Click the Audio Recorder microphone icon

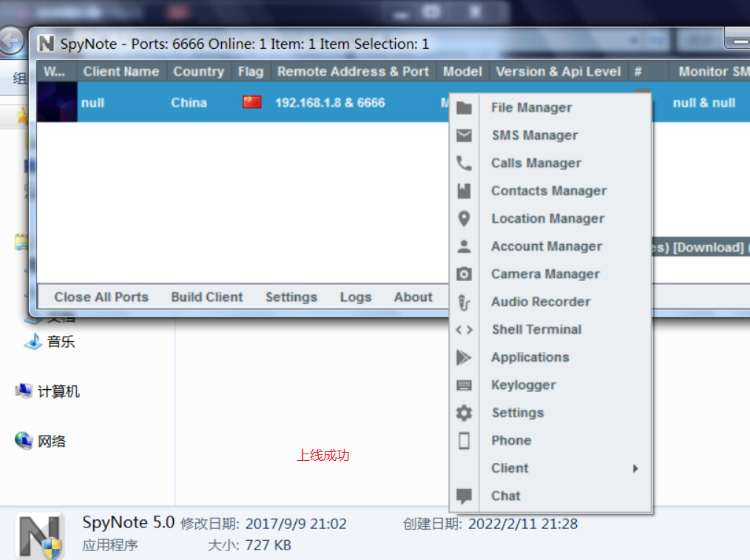(464, 303)
